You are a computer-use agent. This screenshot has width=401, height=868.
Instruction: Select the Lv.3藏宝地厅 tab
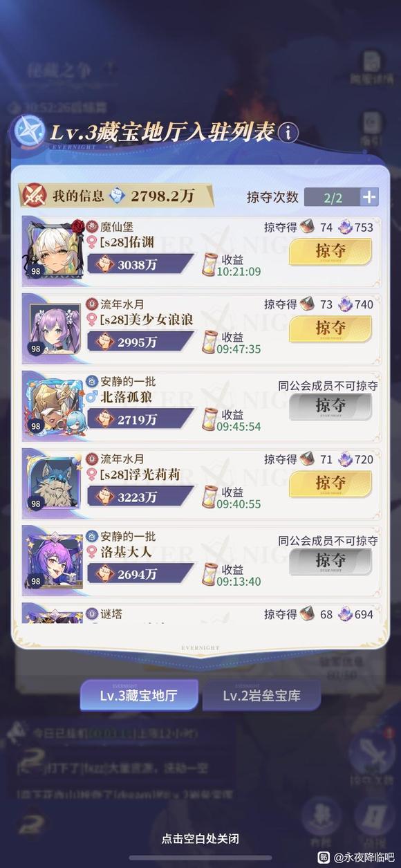click(x=139, y=695)
